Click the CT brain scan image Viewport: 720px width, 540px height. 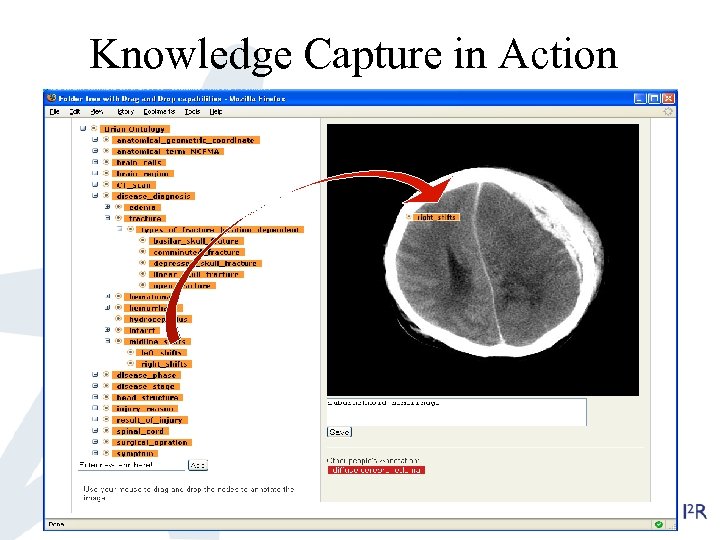483,260
